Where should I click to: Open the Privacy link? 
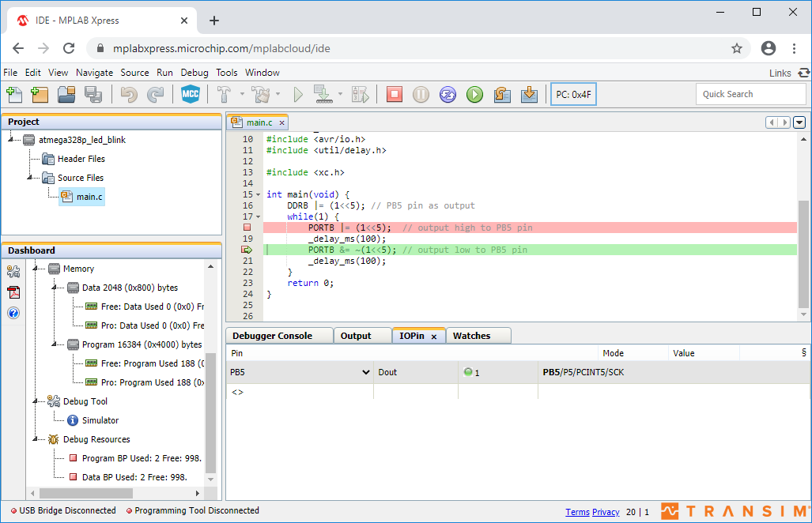[606, 512]
